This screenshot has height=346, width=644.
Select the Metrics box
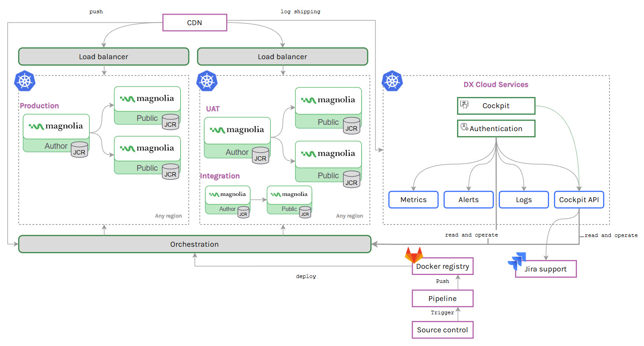(x=413, y=199)
